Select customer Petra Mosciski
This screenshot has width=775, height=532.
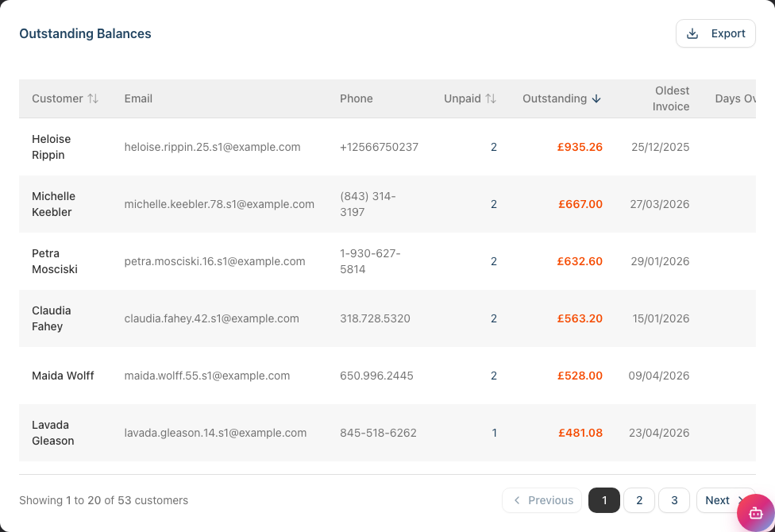coord(55,261)
